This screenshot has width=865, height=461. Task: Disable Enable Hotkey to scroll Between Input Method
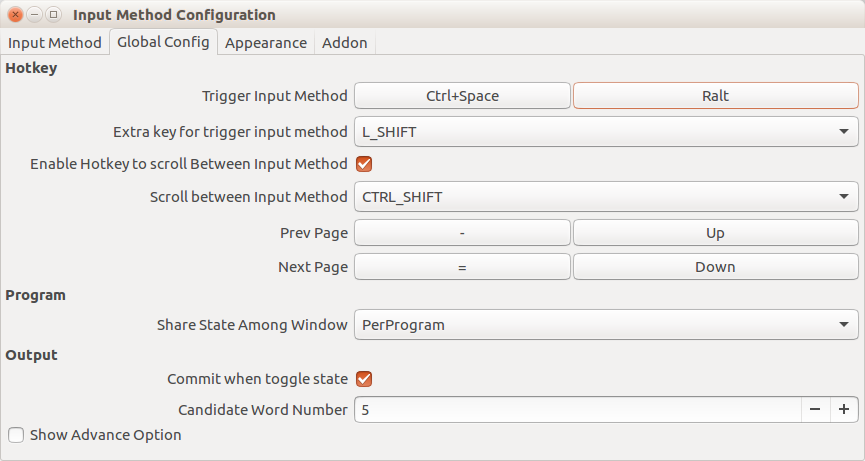pos(364,164)
